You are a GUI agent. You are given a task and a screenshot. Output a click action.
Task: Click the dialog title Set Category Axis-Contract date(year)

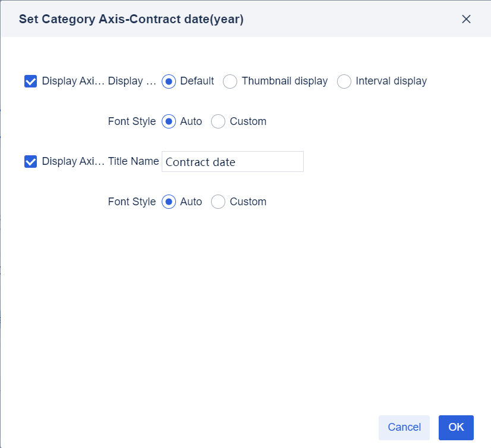(131, 19)
